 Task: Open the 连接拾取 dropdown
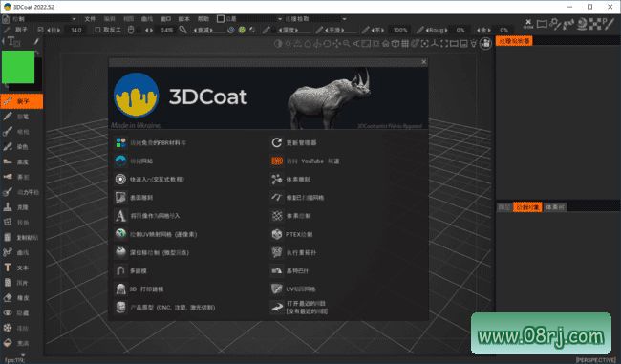click(316, 18)
